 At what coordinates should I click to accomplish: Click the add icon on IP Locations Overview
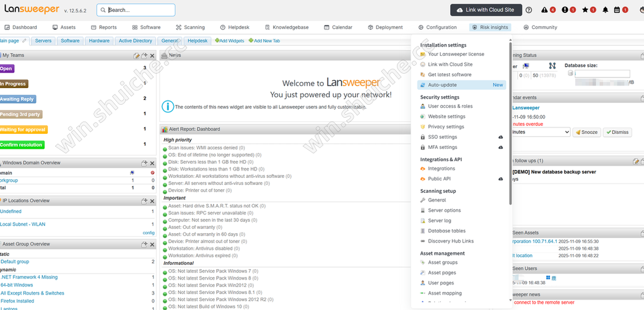pos(144,201)
